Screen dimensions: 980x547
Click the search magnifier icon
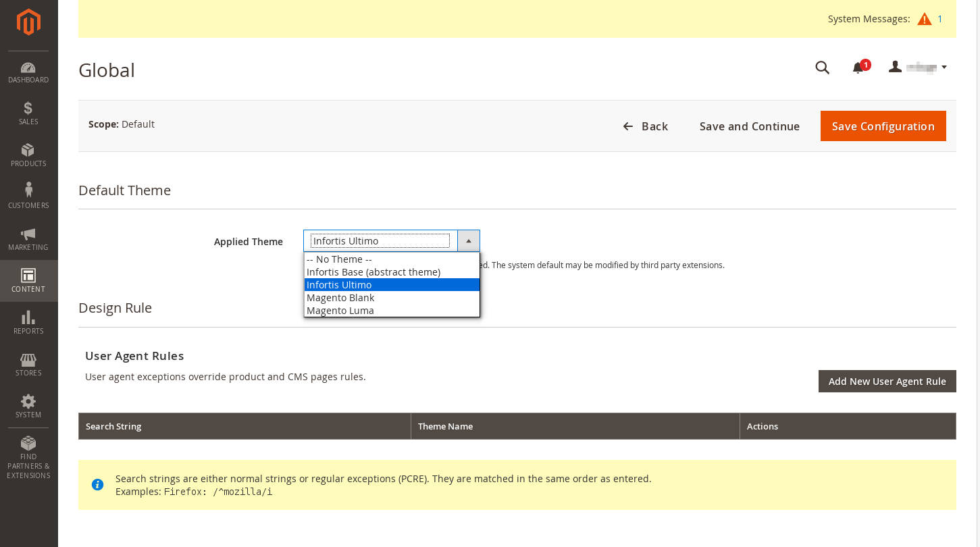click(822, 68)
